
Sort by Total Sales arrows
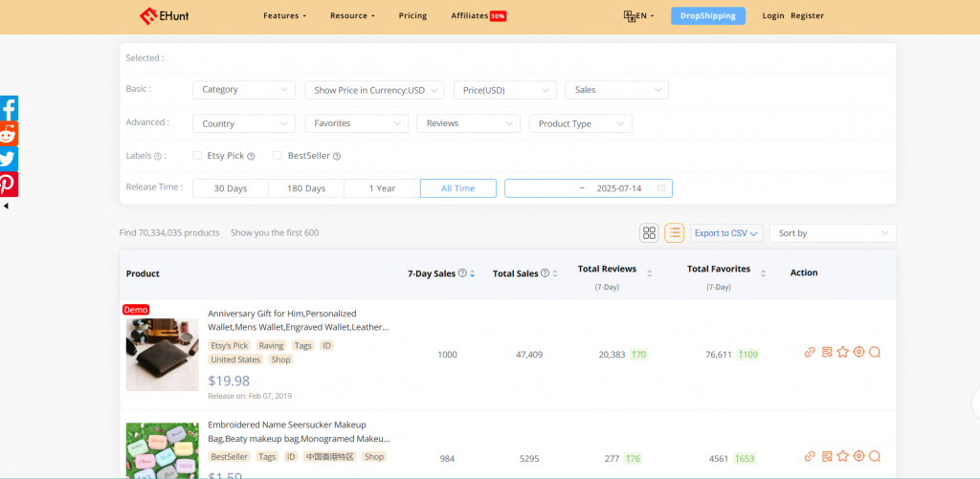555,273
